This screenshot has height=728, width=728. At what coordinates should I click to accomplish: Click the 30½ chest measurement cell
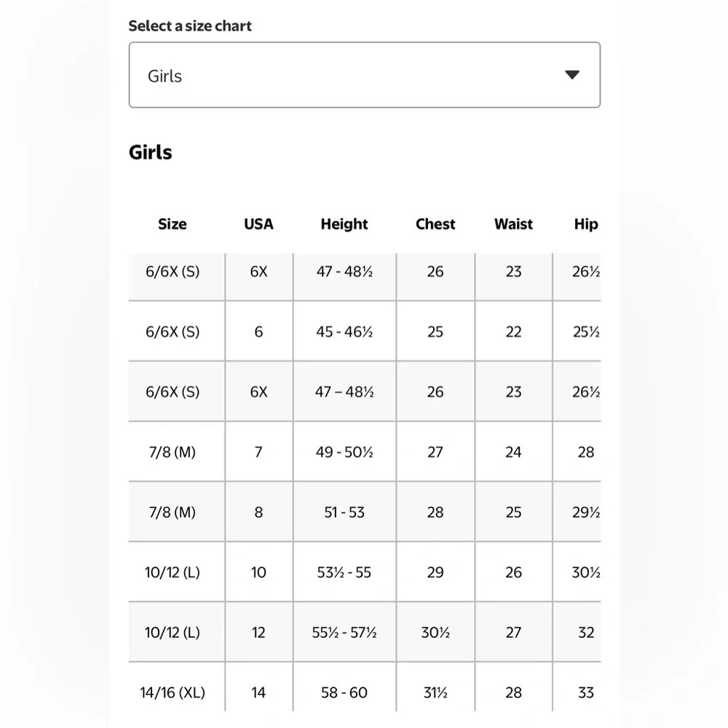tap(435, 632)
